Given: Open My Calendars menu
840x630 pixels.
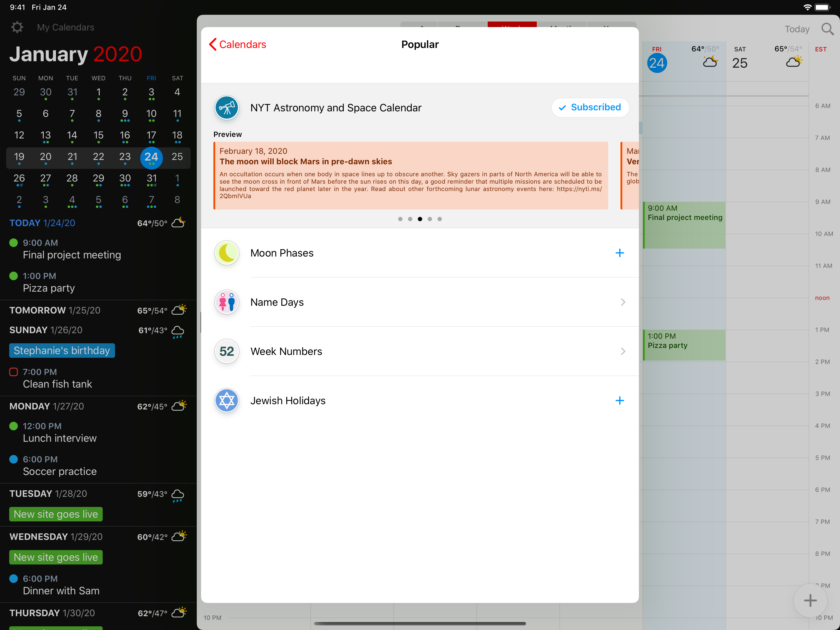Looking at the screenshot, I should pyautogui.click(x=65, y=27).
